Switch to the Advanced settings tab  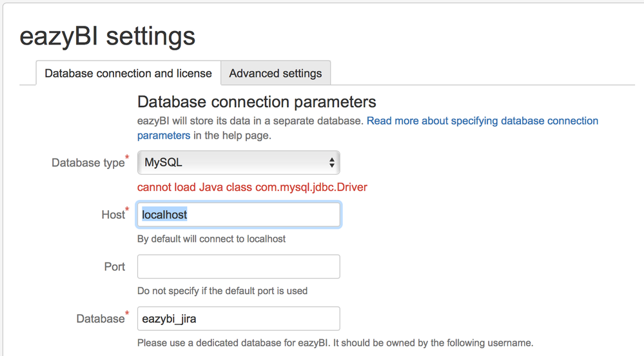pos(276,73)
